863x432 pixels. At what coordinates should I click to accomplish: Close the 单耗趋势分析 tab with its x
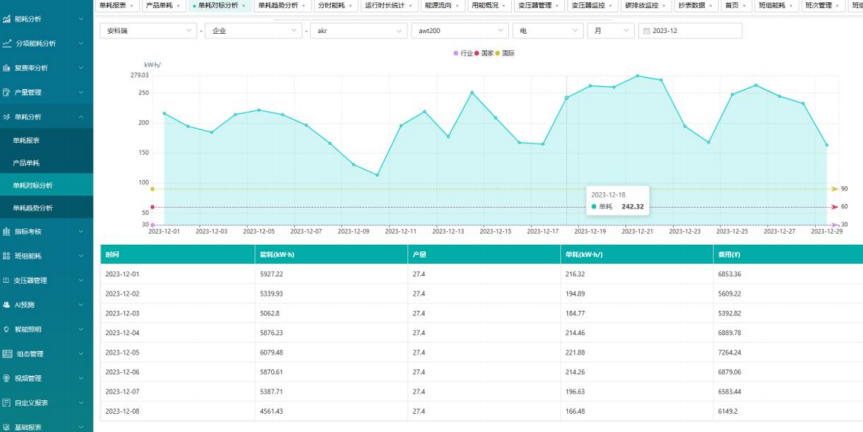(x=303, y=5)
